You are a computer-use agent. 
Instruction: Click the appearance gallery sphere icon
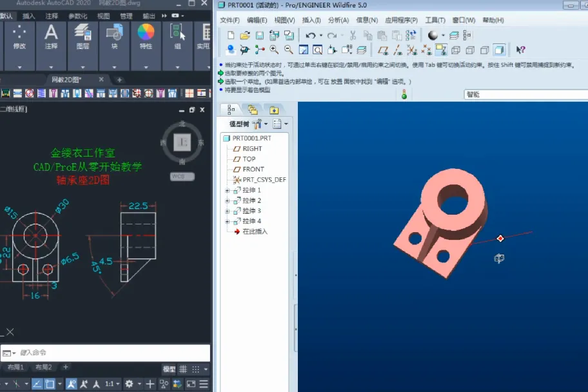[433, 35]
